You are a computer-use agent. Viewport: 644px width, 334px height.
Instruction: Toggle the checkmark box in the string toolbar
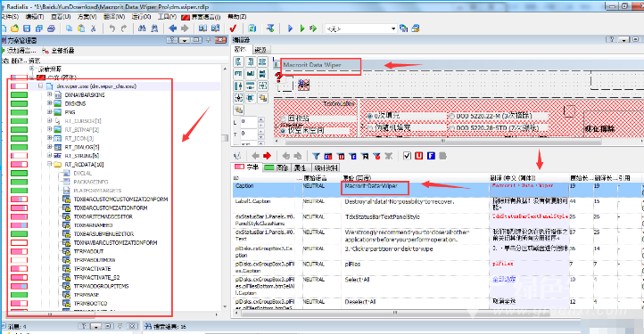407,156
